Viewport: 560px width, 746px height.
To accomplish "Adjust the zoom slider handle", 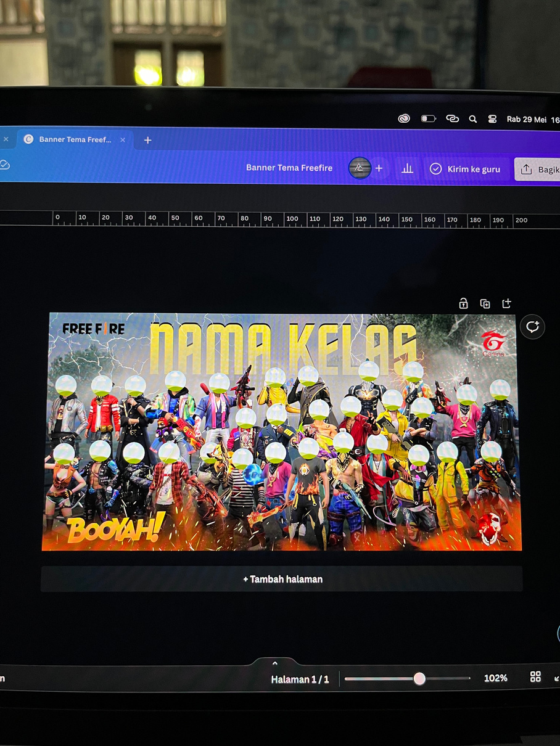I will pos(419,679).
